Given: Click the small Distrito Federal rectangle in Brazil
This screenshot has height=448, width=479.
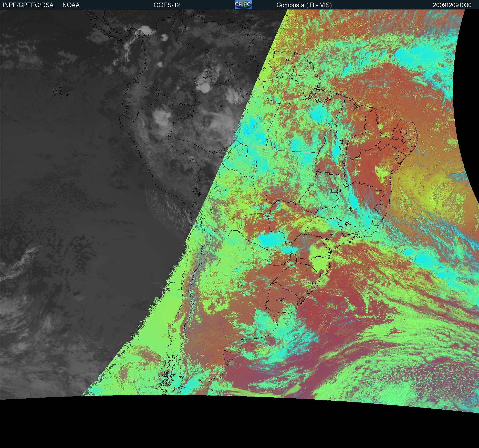Looking at the screenshot, I should click(x=335, y=190).
